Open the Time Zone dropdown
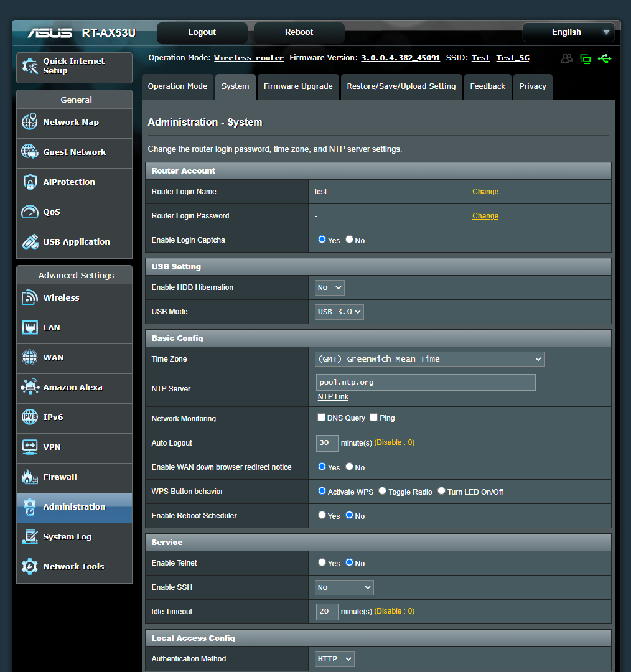The width and height of the screenshot is (631, 672). tap(429, 359)
